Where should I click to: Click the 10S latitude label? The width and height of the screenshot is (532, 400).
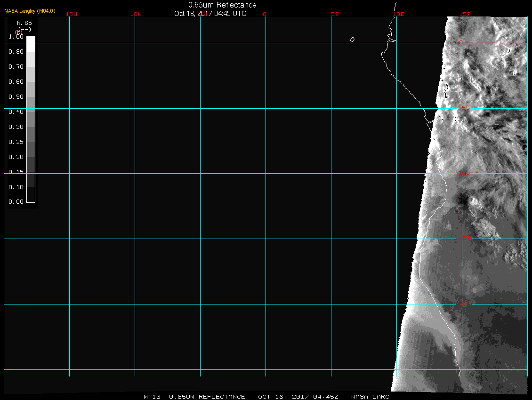tap(464, 173)
